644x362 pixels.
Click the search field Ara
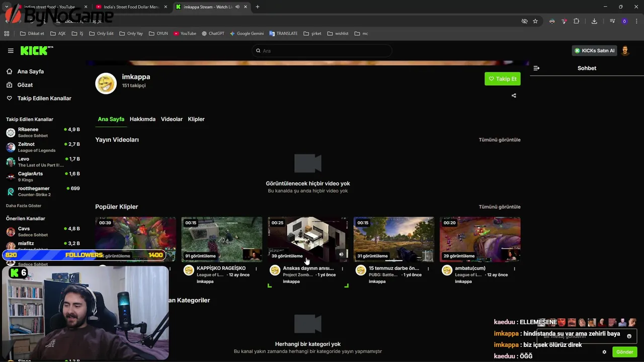pyautogui.click(x=322, y=51)
